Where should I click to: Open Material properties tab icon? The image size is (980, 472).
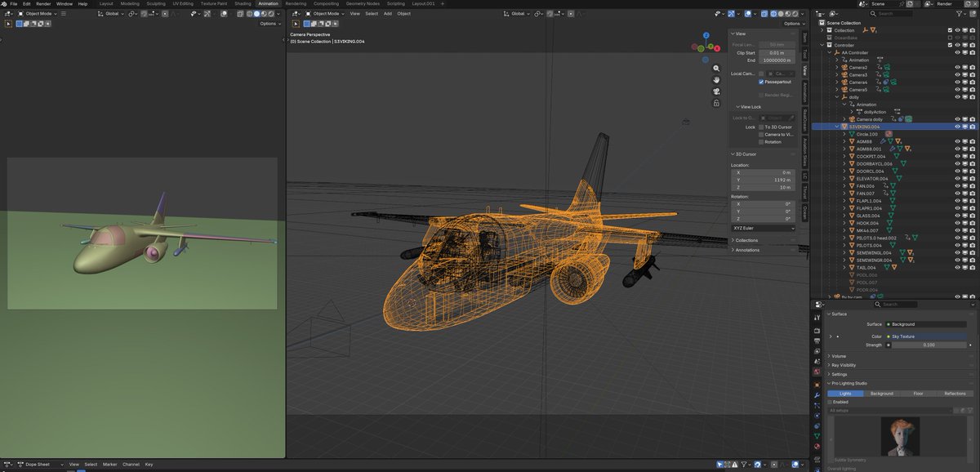click(x=817, y=446)
